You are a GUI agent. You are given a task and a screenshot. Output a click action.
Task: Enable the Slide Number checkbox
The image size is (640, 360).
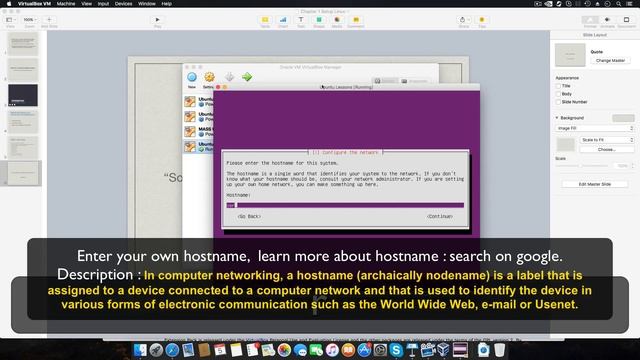[x=558, y=102]
